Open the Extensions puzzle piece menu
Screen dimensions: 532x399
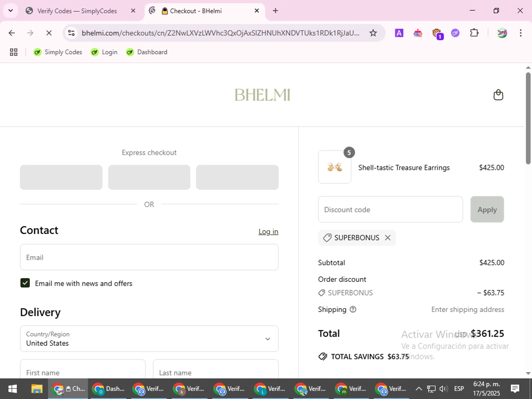point(474,33)
